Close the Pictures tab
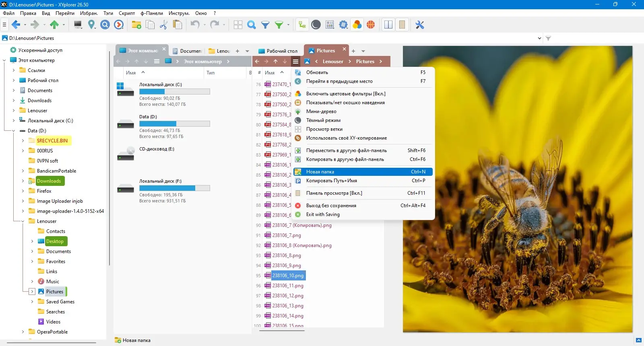The width and height of the screenshot is (644, 346). tap(344, 49)
